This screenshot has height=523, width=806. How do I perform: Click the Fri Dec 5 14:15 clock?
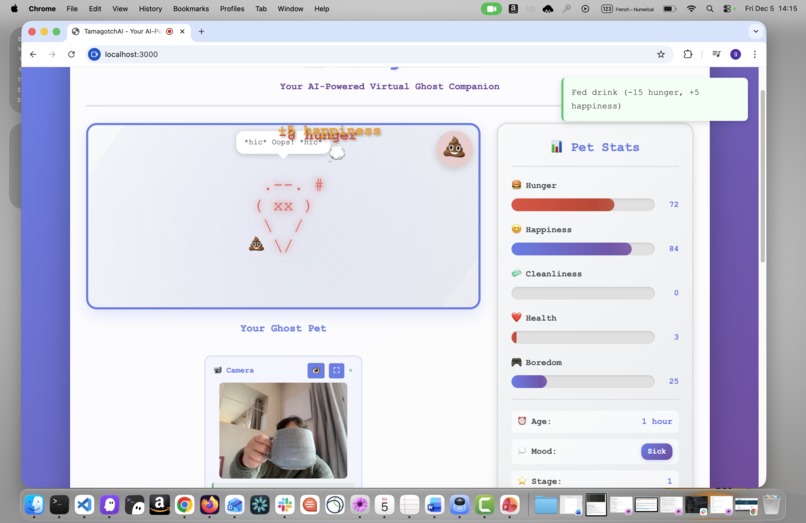pos(771,9)
